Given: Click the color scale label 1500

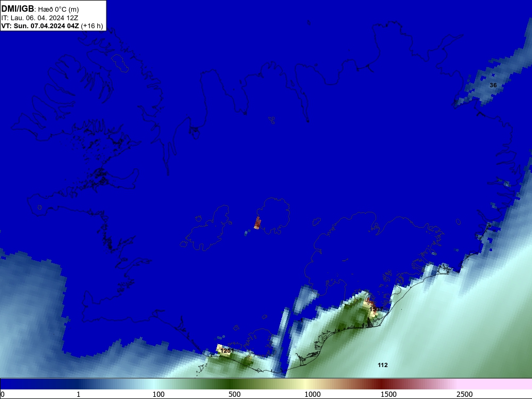Looking at the screenshot, I should coord(388,394).
